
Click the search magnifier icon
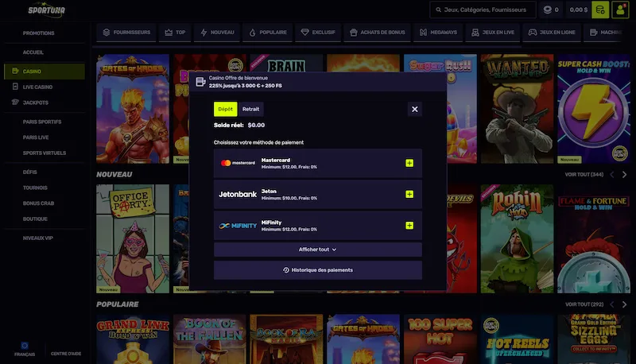(x=438, y=10)
